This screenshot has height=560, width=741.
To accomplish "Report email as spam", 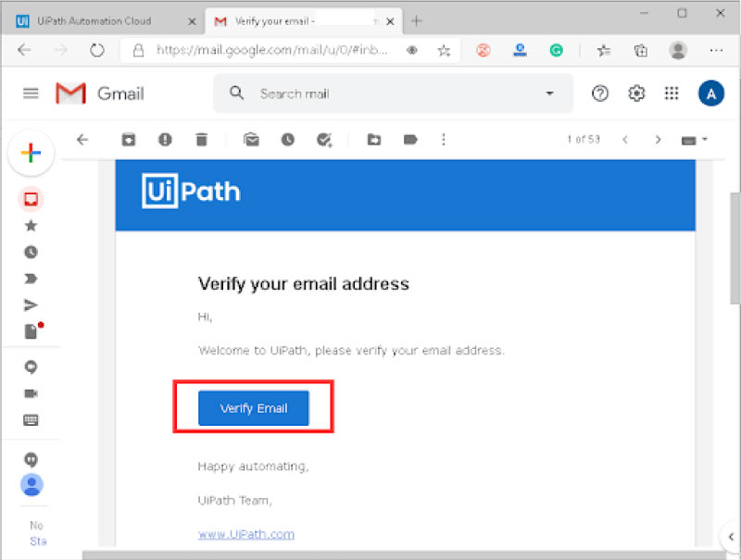I will (x=165, y=140).
